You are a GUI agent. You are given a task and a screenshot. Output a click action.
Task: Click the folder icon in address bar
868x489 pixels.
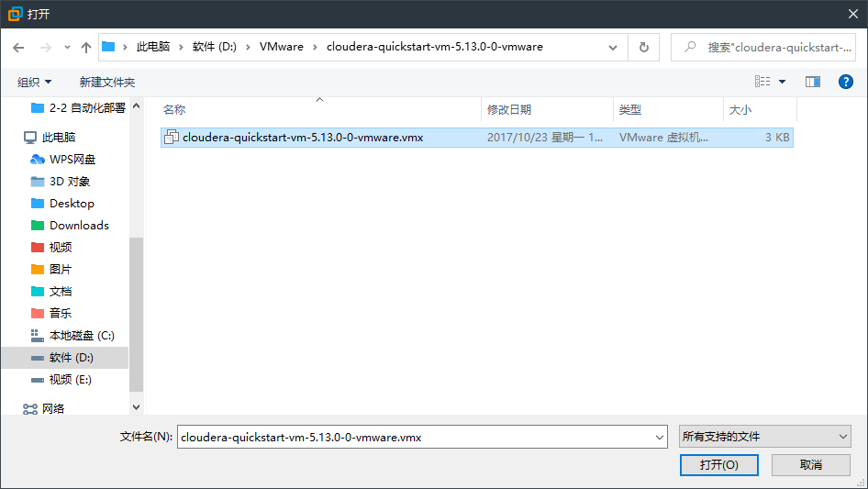pyautogui.click(x=108, y=47)
